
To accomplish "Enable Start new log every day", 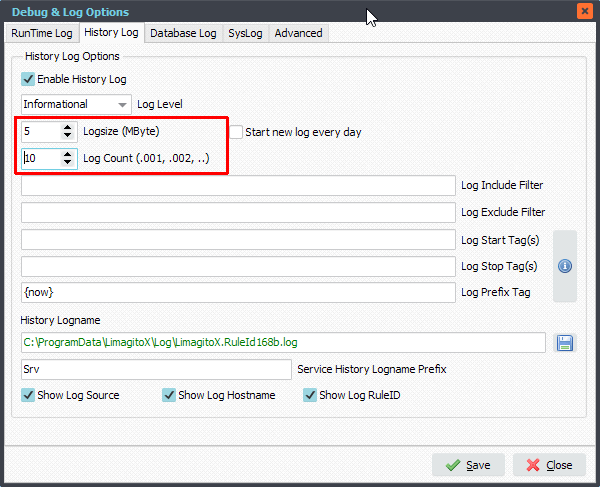I will point(236,132).
